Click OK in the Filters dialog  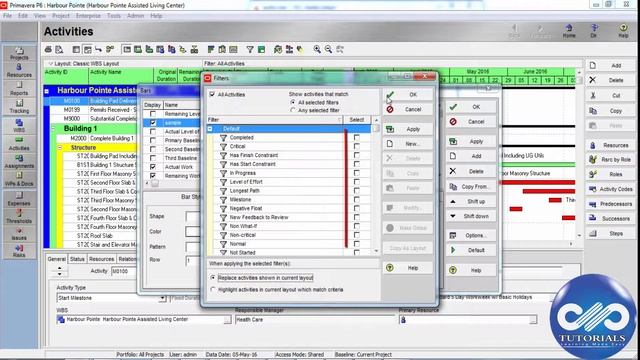click(x=408, y=95)
